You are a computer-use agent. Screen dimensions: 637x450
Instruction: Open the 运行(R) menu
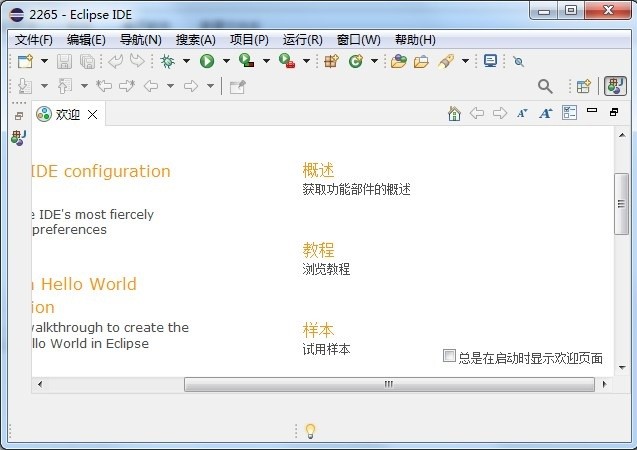point(303,40)
